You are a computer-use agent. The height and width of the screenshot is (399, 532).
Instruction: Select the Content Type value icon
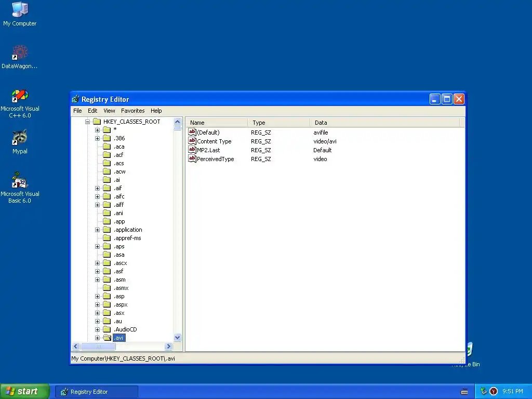click(192, 141)
